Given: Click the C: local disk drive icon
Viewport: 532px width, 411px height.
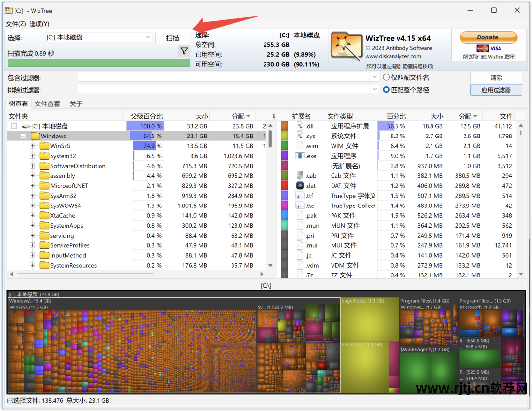Looking at the screenshot, I should (x=26, y=126).
